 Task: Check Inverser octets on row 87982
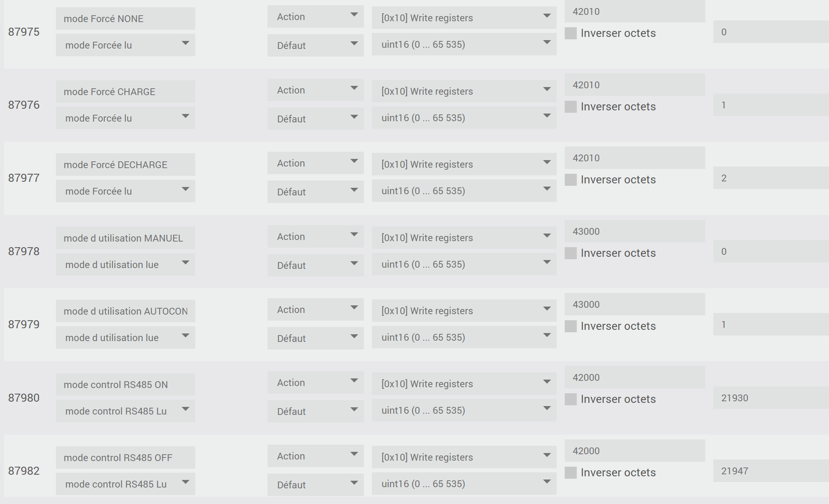click(x=570, y=473)
